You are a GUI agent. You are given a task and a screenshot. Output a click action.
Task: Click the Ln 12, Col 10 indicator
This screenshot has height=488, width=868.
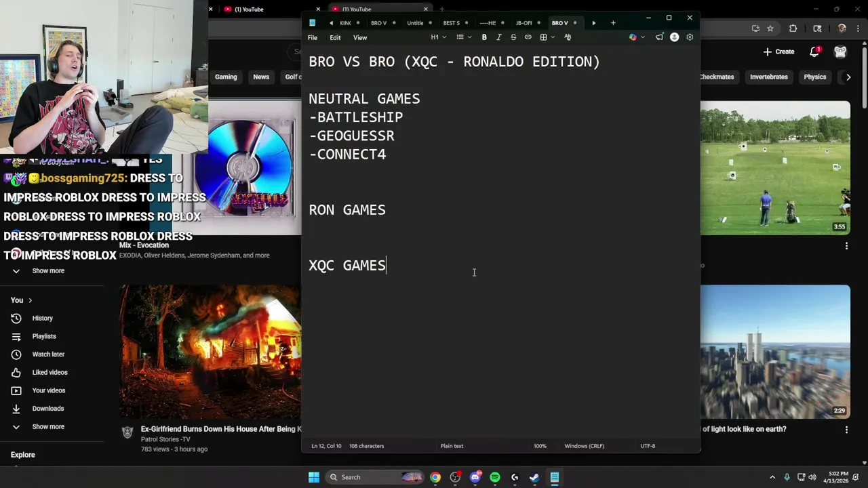coord(326,446)
